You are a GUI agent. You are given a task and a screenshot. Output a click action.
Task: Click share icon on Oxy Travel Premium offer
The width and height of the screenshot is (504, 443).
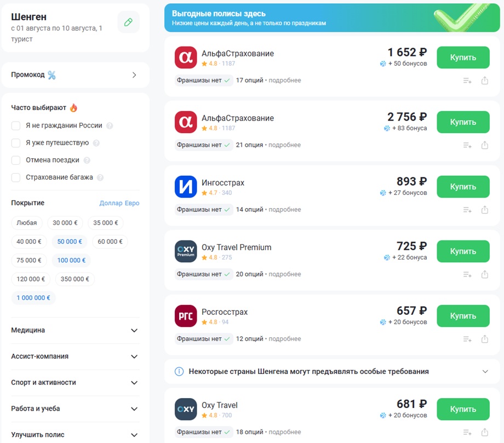pyautogui.click(x=485, y=274)
